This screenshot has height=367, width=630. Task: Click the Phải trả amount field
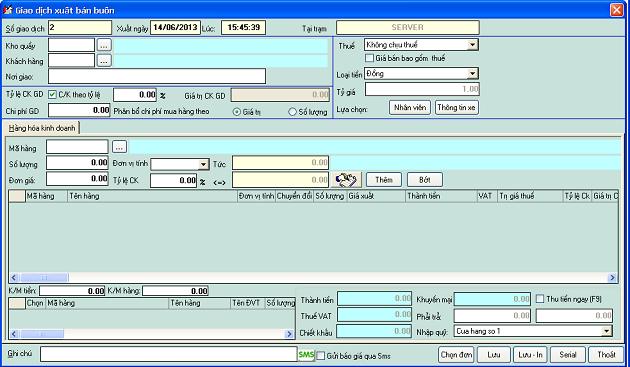pos(493,316)
